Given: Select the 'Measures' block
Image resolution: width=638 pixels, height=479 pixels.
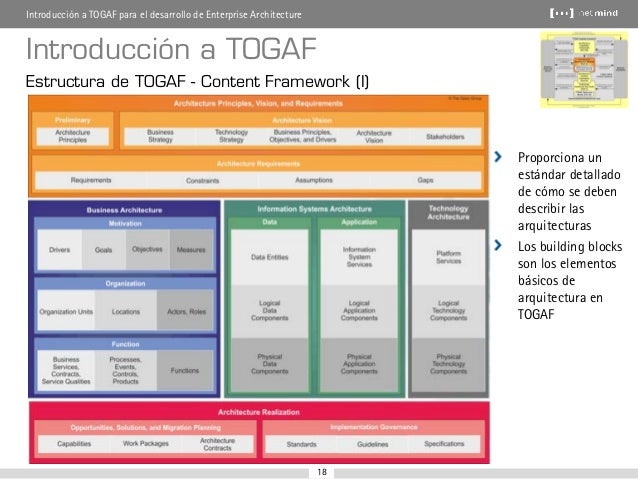Looking at the screenshot, I should (191, 249).
